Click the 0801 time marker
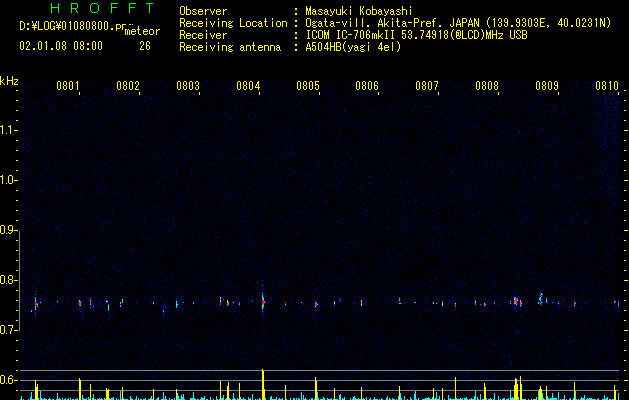The image size is (629, 400). pos(67,85)
